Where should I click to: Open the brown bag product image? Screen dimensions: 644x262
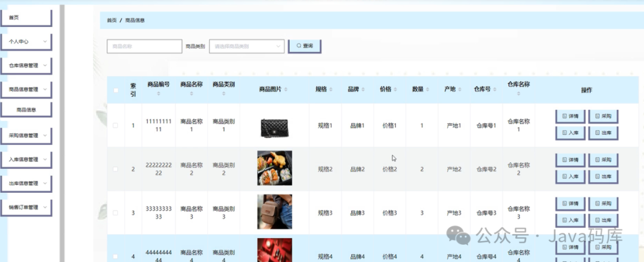(x=275, y=211)
